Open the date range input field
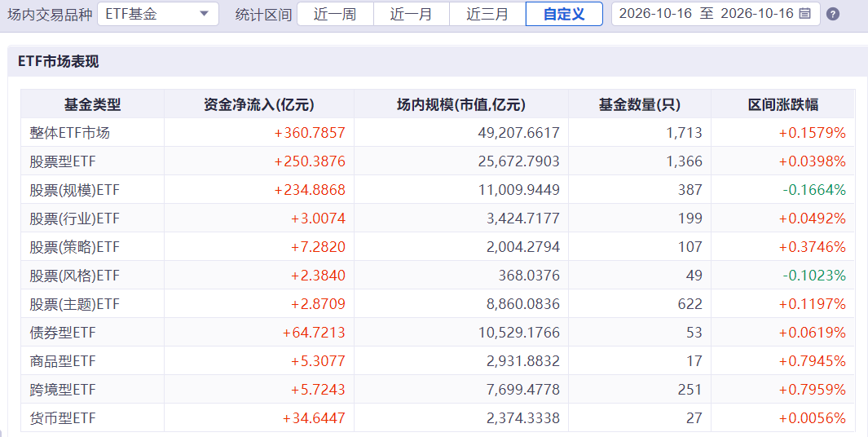The height and width of the screenshot is (437, 868). [x=716, y=14]
